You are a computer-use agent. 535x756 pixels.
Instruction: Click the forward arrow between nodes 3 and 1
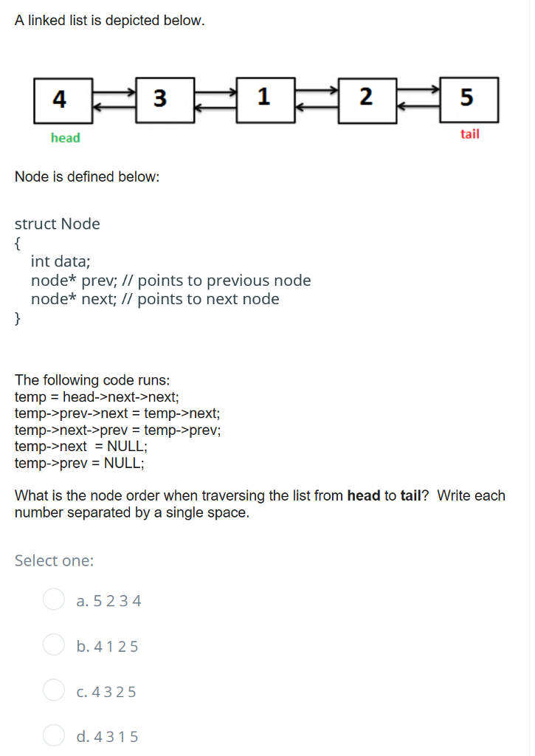pyautogui.click(x=215, y=90)
